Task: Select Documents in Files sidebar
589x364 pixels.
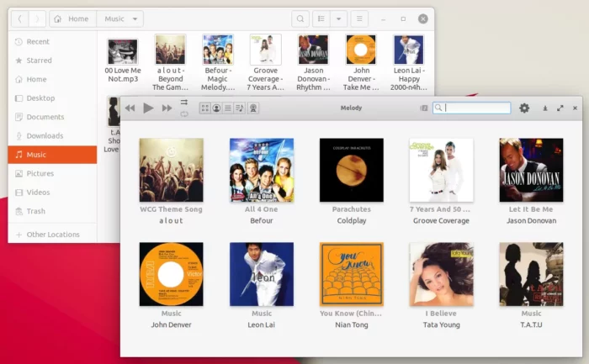Action: [52, 117]
